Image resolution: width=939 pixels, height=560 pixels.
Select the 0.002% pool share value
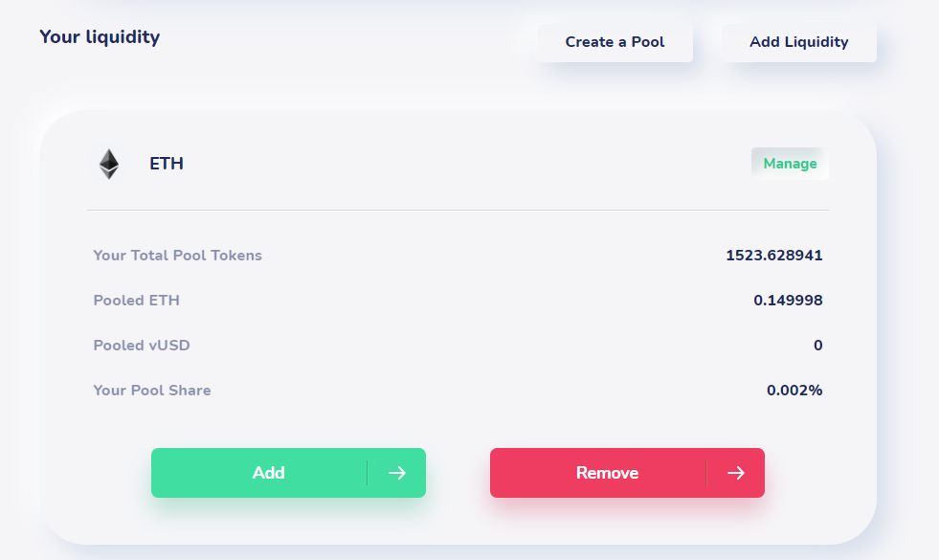click(x=794, y=390)
